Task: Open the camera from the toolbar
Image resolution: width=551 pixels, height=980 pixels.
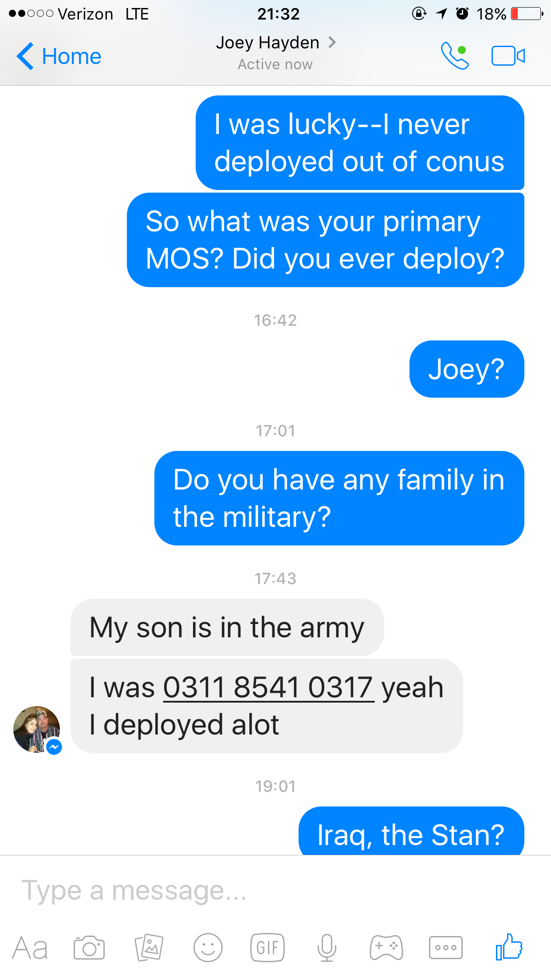Action: (89, 948)
